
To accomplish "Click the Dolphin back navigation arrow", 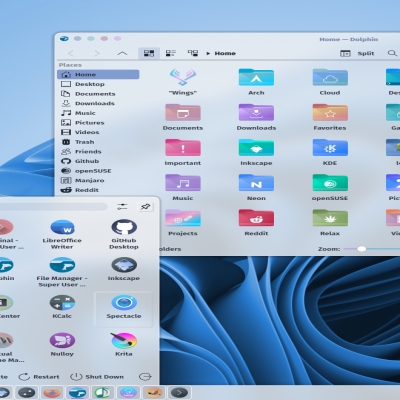I will pos(71,53).
